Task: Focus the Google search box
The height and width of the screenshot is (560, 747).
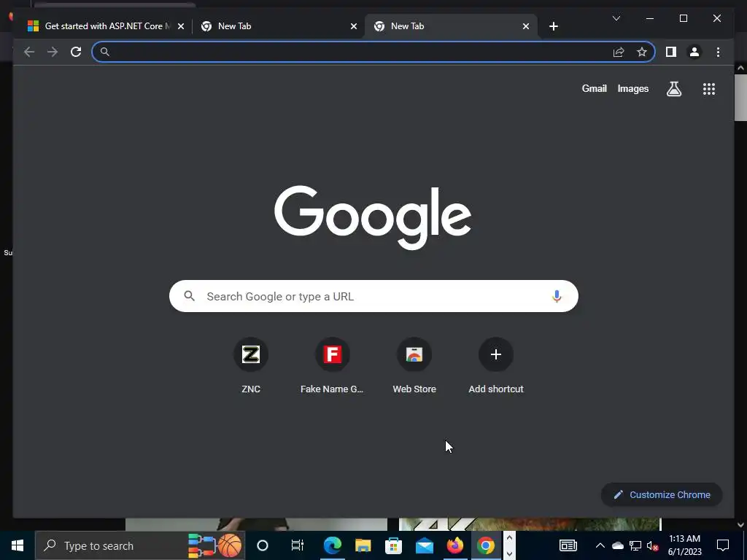Action: (373, 296)
